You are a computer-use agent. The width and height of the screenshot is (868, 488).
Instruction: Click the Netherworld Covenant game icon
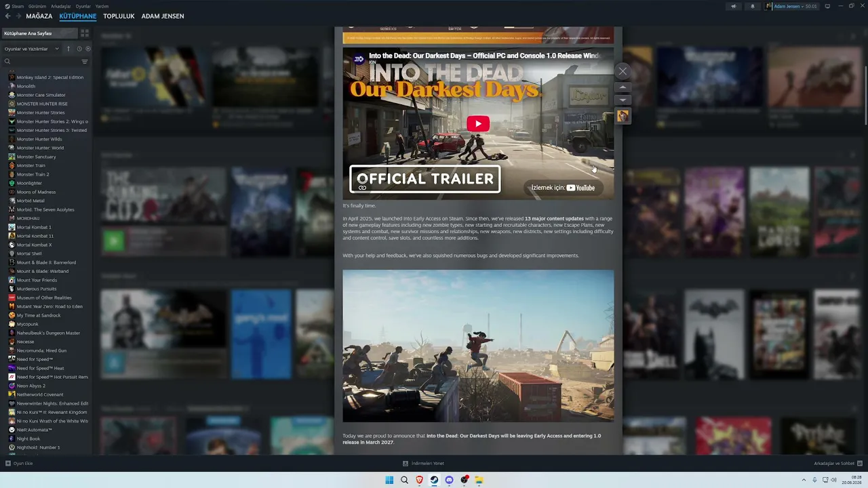pyautogui.click(x=12, y=394)
